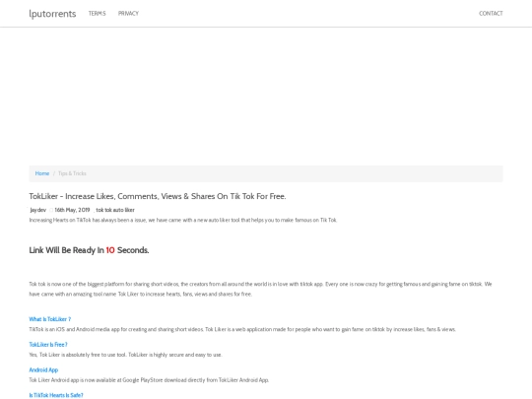The image size is (532, 399).
Task: Click the paragraph about Google PlayStore download
Action: click(x=149, y=380)
